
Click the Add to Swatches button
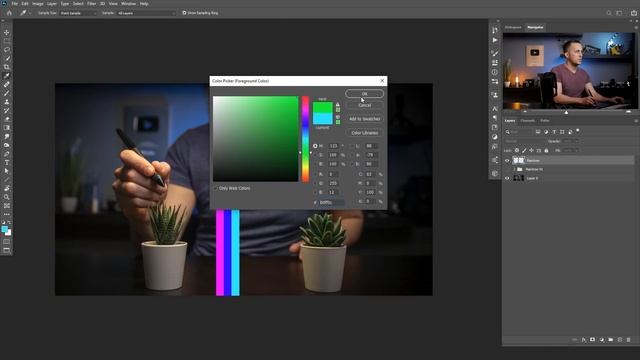(364, 119)
